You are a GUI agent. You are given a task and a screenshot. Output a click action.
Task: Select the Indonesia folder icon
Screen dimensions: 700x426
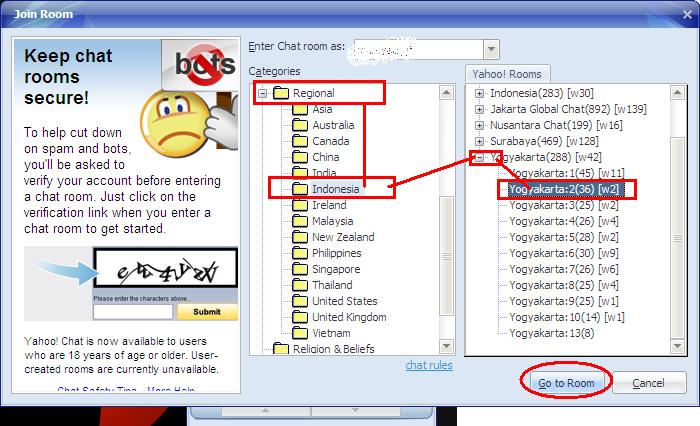(x=300, y=189)
